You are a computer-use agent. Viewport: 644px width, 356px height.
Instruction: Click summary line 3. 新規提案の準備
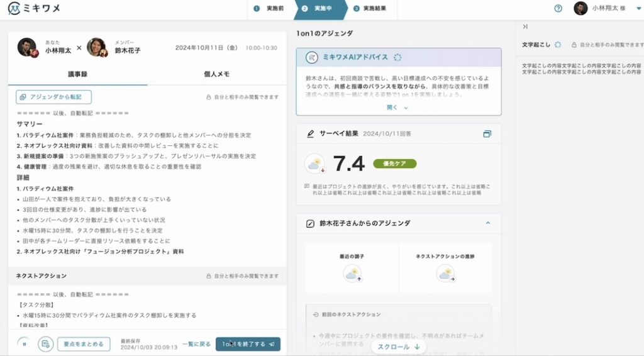coord(136,156)
